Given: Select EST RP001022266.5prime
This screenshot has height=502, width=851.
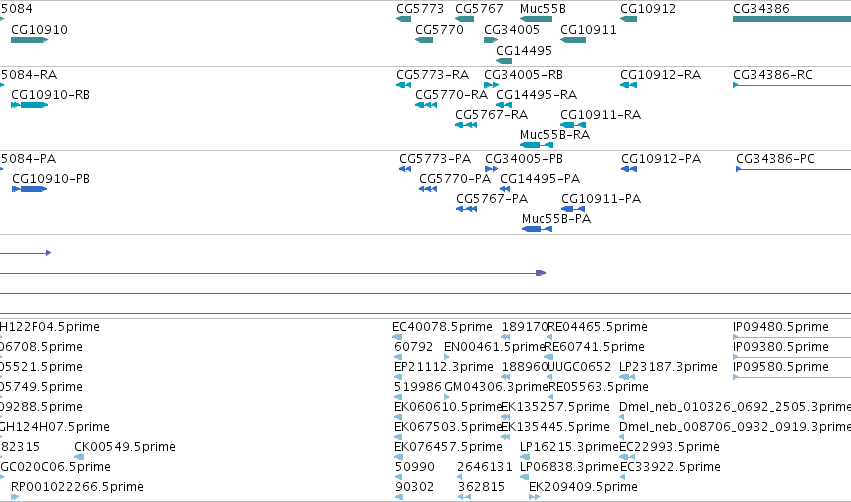Looking at the screenshot, I should pyautogui.click(x=77, y=487).
